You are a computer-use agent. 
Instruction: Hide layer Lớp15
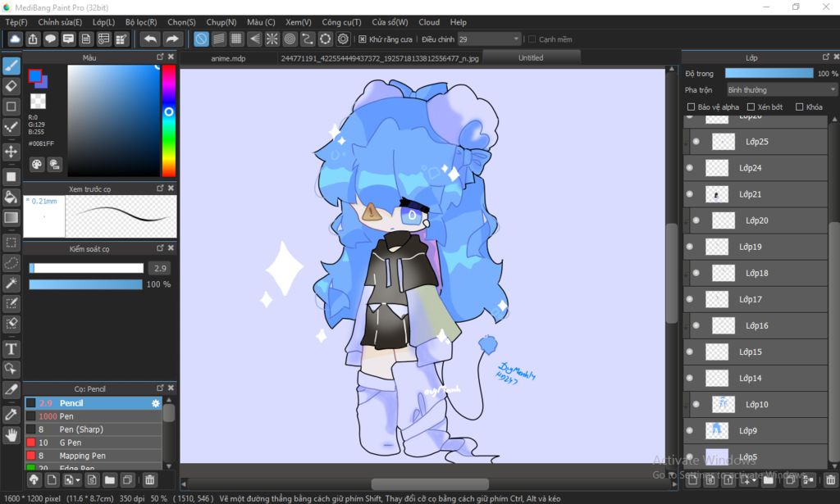(x=689, y=352)
